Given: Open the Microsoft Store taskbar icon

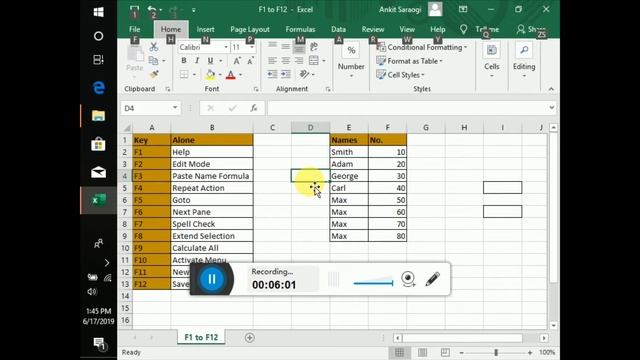Looking at the screenshot, I should pos(98,144).
